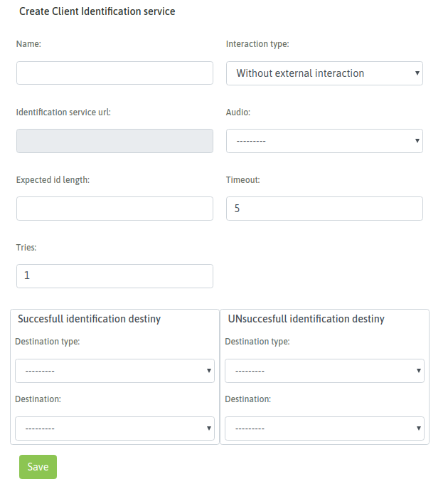The image size is (448, 489).
Task: Click the Succesfull identification destiny title
Action: (x=89, y=319)
